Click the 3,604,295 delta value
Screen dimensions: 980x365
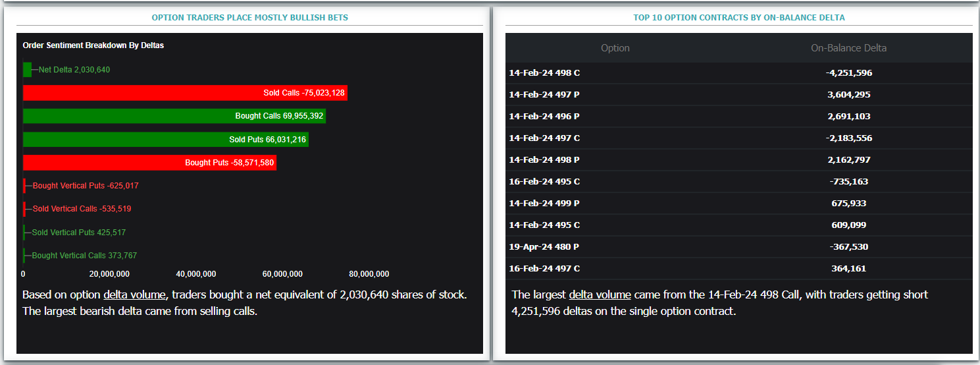point(849,95)
